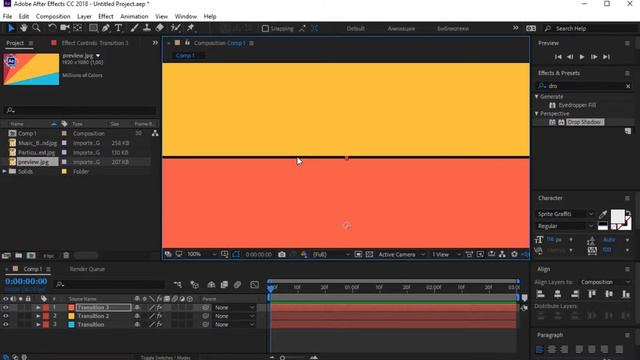Open the Effect menu
The height and width of the screenshot is (360, 640).
[x=106, y=16]
